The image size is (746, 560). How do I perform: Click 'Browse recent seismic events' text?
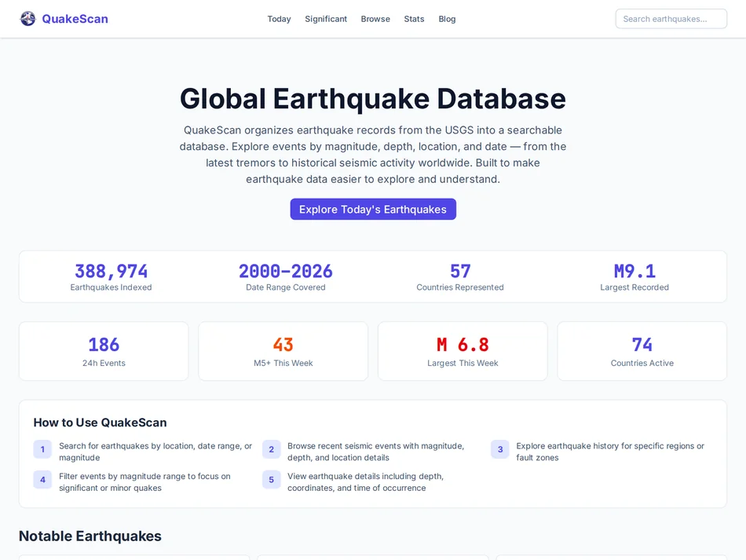(x=376, y=452)
